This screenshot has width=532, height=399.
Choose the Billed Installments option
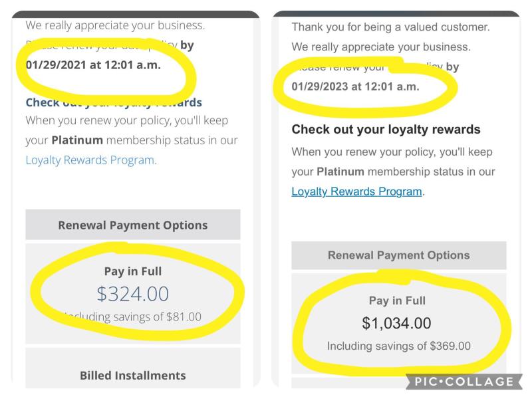[x=132, y=375]
